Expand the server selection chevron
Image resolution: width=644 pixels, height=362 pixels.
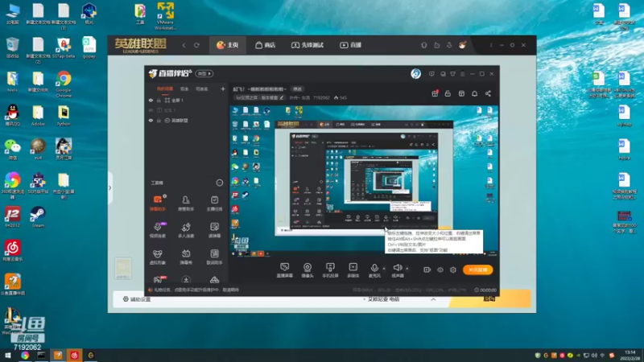pos(433,299)
